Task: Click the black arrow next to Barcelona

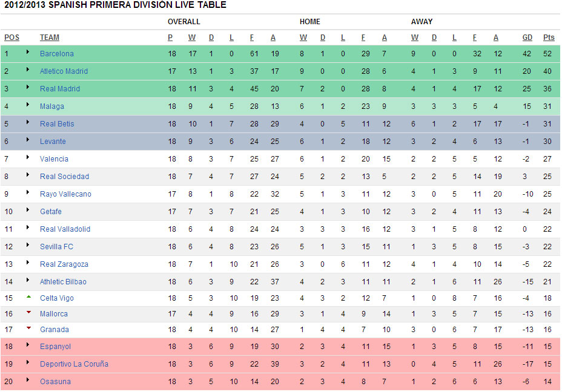Action: click(x=28, y=53)
